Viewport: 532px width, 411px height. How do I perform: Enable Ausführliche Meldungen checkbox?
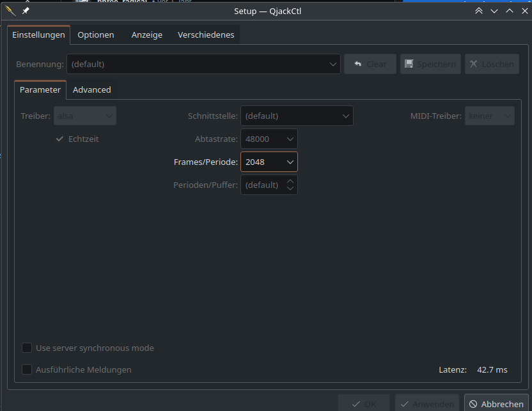click(77, 369)
